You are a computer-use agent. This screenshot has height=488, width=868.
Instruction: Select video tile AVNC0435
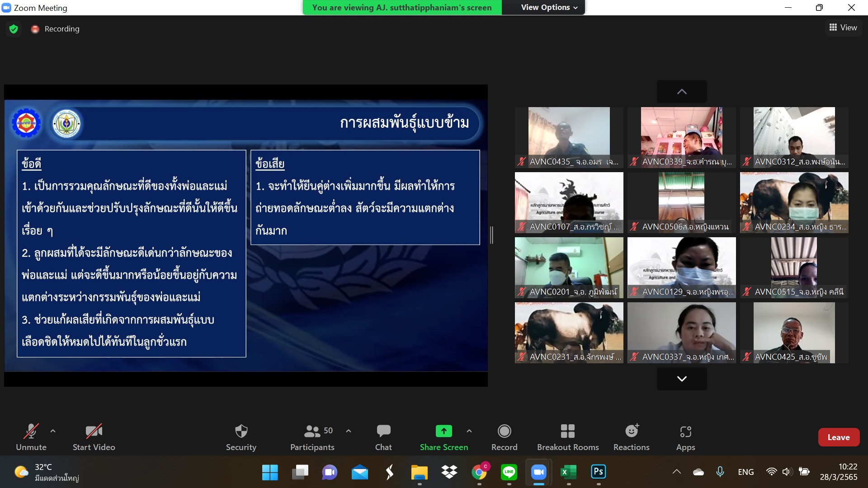tap(569, 137)
